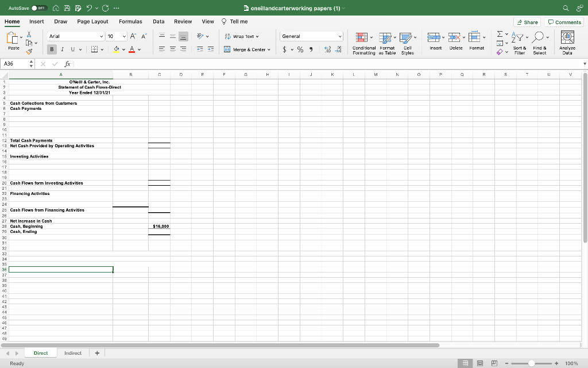Screen dimensions: 588x368
Task: Decrease cell indent
Action: point(200,49)
